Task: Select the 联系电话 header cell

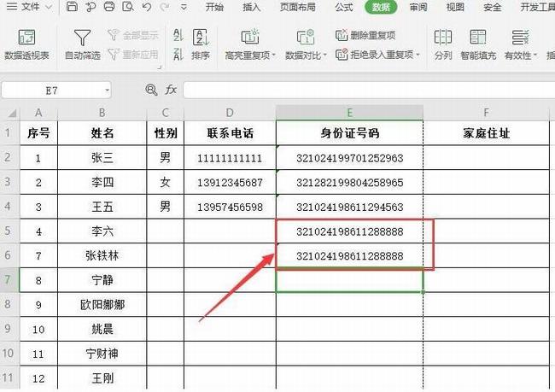Action: click(230, 133)
